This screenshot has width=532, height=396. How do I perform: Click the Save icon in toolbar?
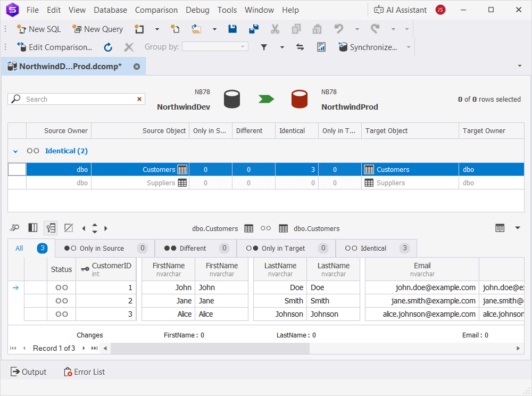tap(232, 29)
